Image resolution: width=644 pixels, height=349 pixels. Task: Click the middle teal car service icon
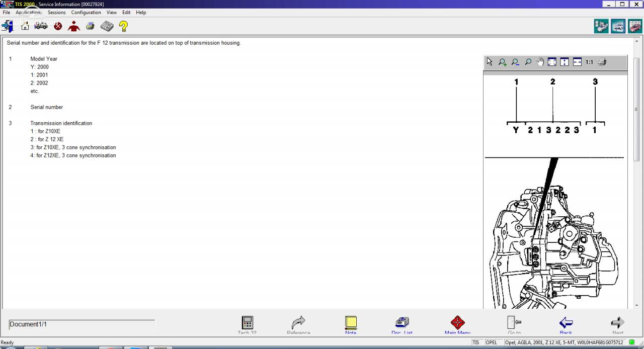tap(618, 26)
